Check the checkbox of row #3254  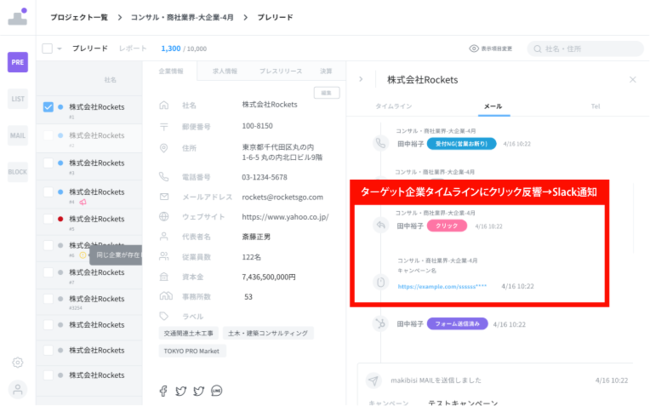click(x=48, y=299)
